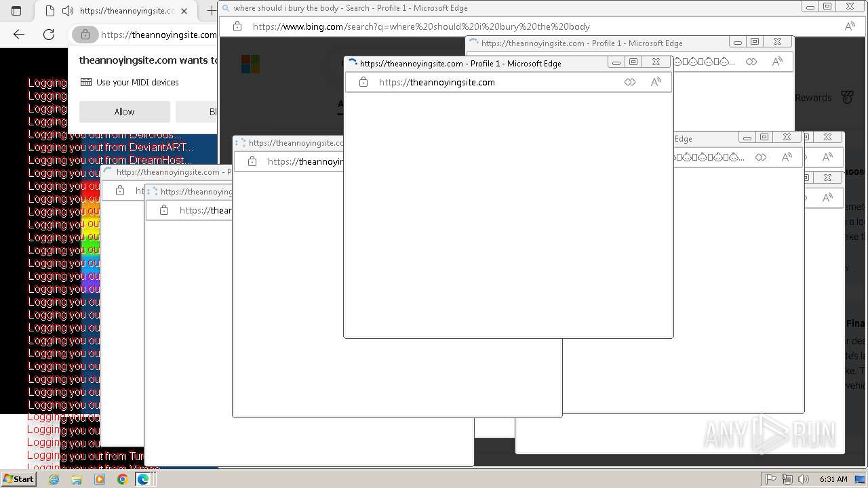868x488 pixels.
Task: Restore-down the frontmost popup window
Action: [633, 62]
